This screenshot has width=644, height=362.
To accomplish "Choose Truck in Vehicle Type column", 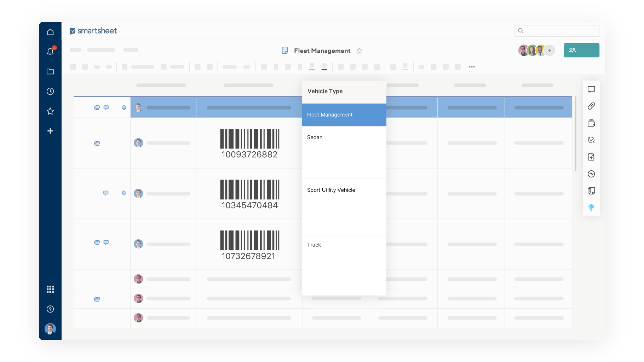I will (x=314, y=245).
